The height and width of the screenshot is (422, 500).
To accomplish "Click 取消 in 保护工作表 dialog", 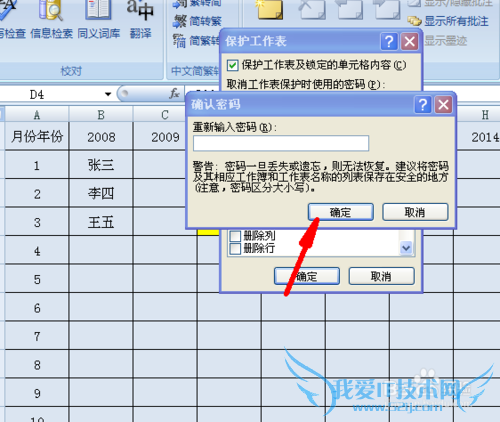I will click(x=382, y=276).
